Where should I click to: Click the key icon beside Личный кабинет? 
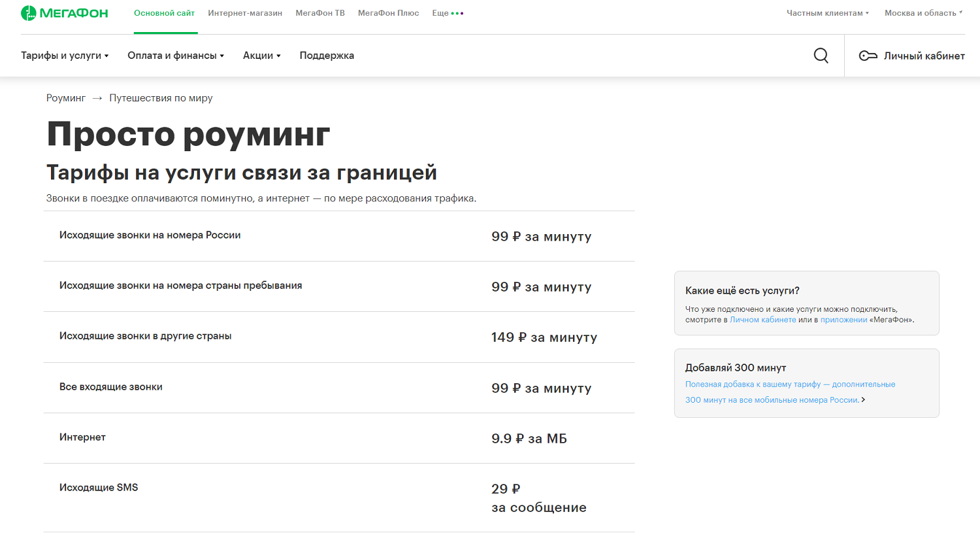point(868,56)
